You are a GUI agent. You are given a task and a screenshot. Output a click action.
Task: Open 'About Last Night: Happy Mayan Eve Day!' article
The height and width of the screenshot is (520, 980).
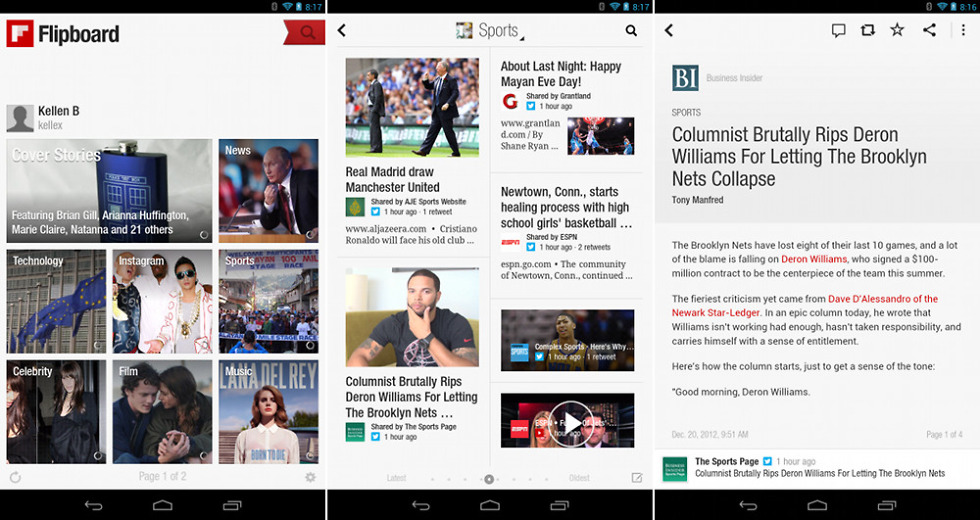coord(561,74)
